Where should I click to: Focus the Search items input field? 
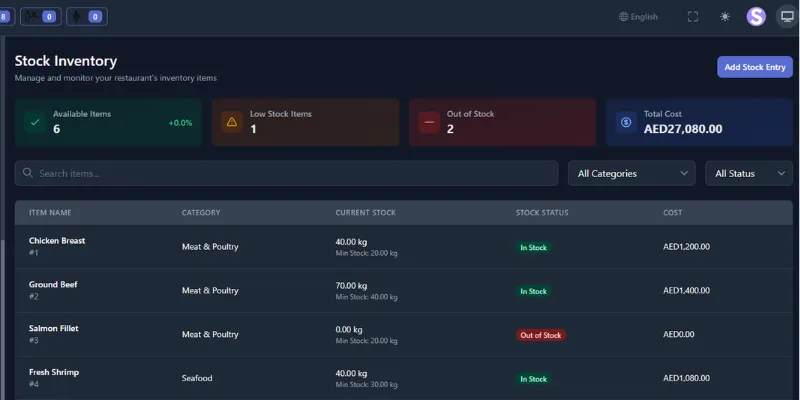(x=290, y=173)
